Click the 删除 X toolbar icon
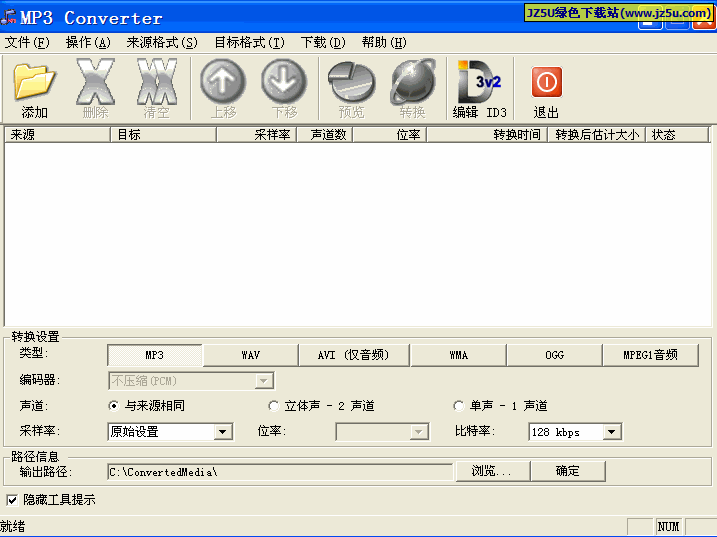The width and height of the screenshot is (717, 537). (95, 82)
